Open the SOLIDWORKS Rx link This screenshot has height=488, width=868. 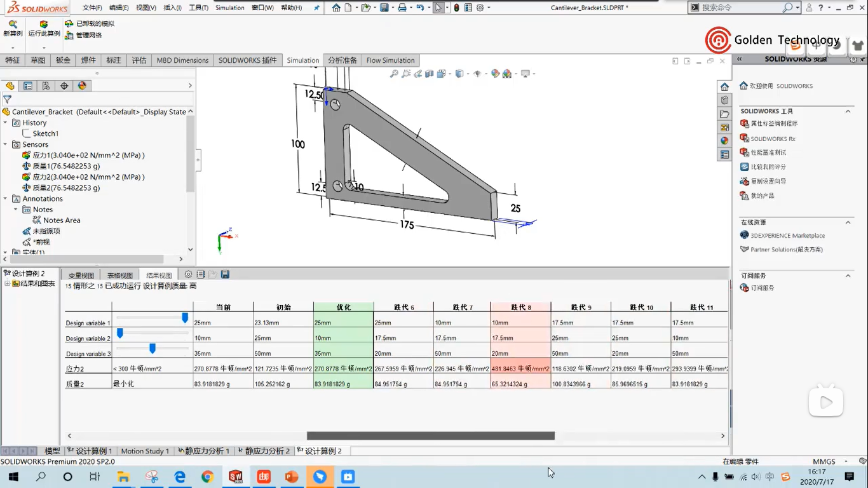(773, 139)
